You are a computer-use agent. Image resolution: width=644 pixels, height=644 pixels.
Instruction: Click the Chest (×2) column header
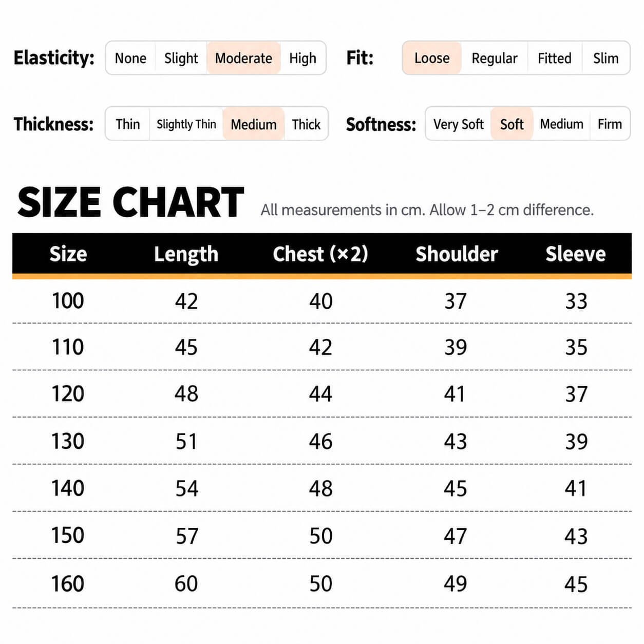320,254
